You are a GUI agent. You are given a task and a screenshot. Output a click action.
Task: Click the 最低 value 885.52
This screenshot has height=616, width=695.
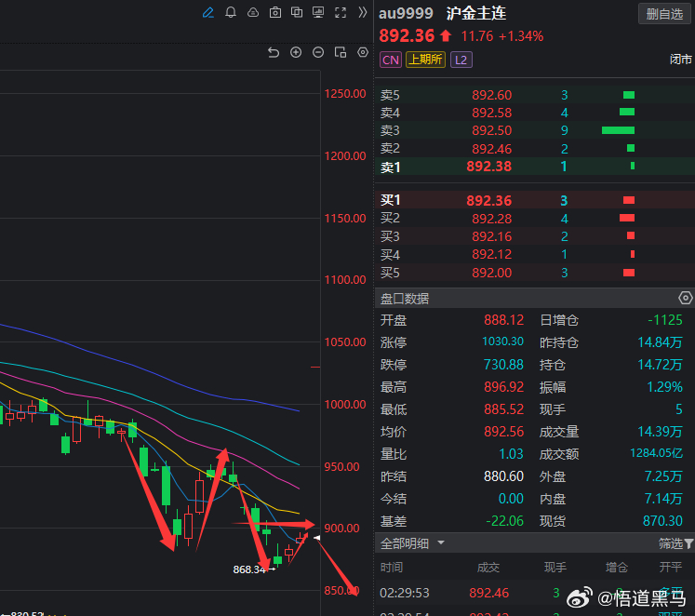pos(503,409)
